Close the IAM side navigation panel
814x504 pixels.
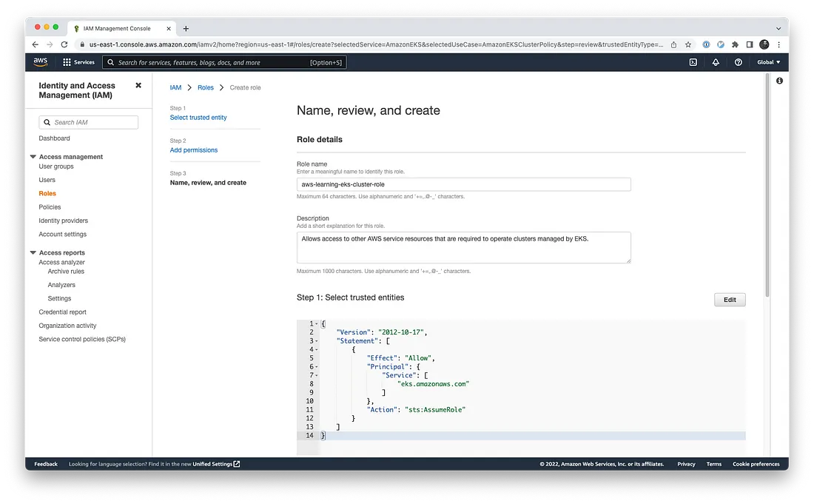[138, 85]
